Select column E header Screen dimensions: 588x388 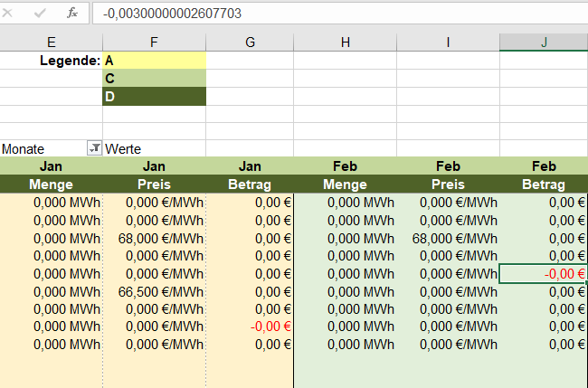pyautogui.click(x=51, y=43)
